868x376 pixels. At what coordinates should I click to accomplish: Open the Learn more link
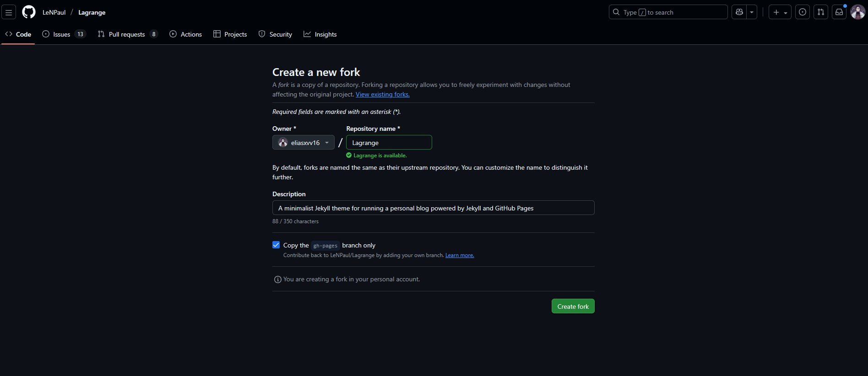point(459,255)
